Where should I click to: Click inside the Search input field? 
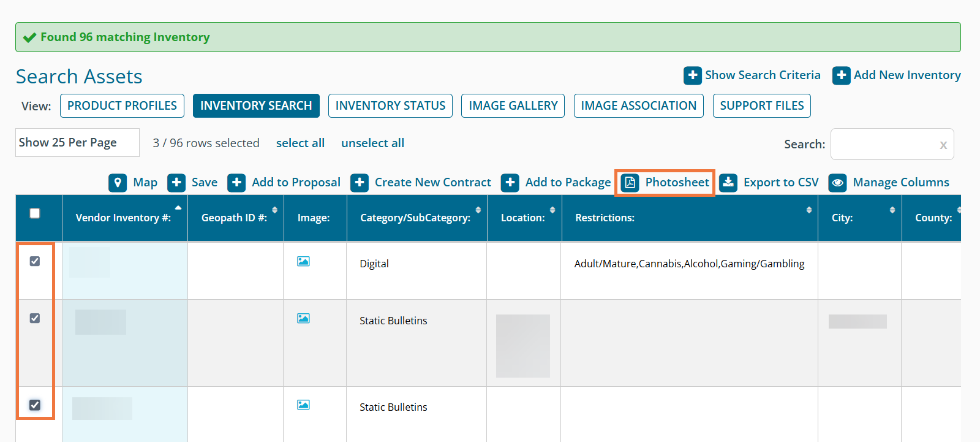(882, 145)
